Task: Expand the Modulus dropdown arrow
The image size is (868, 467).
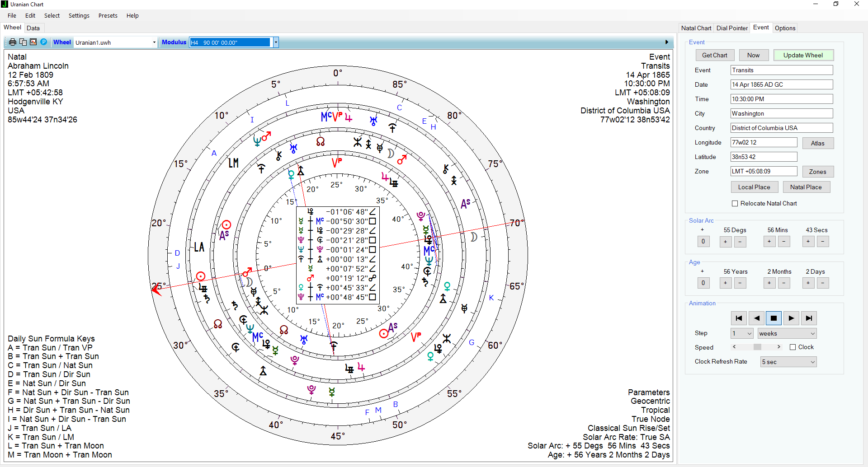Action: pyautogui.click(x=276, y=42)
